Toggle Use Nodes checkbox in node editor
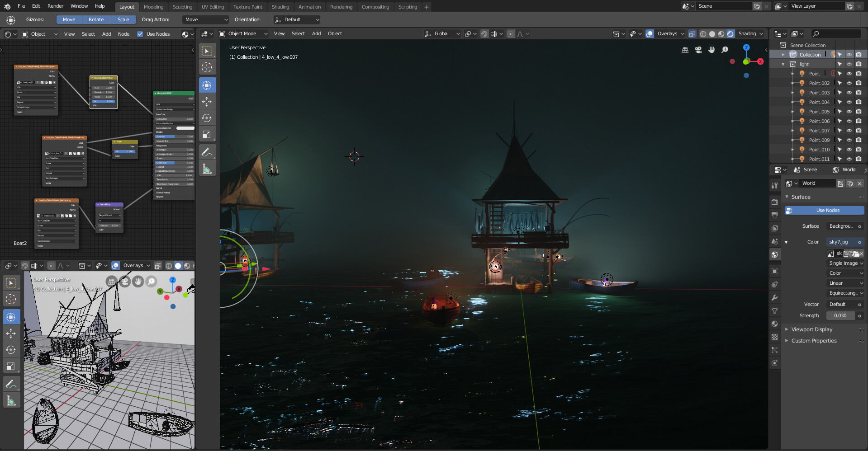This screenshot has width=868, height=451. (x=140, y=34)
